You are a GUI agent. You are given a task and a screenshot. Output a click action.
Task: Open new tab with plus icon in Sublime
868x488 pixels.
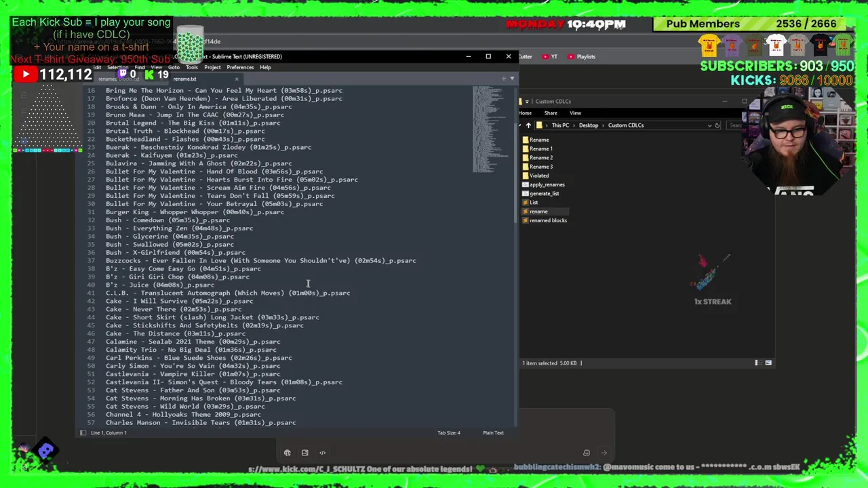(x=503, y=79)
